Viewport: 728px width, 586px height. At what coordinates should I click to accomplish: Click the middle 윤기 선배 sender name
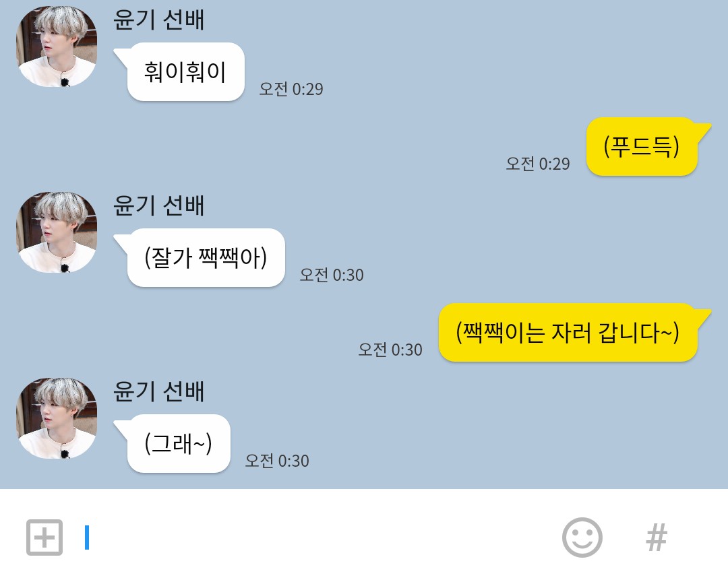[159, 205]
